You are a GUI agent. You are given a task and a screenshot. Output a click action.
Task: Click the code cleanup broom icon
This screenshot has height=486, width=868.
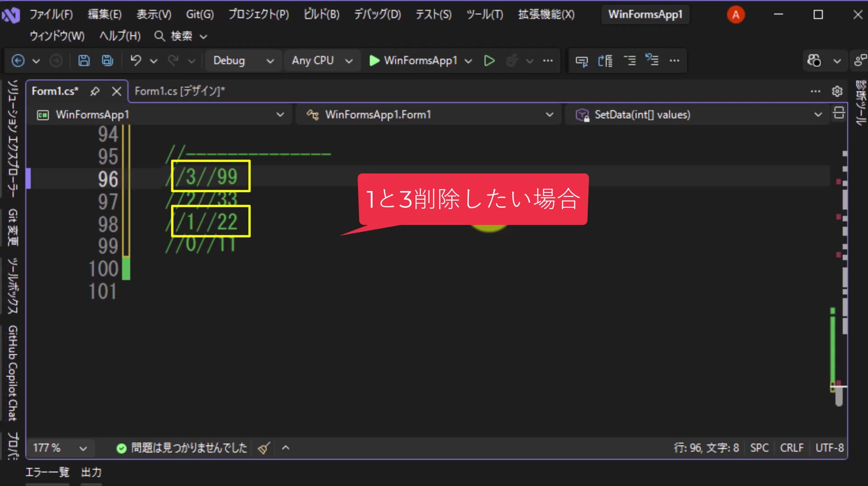click(x=264, y=448)
